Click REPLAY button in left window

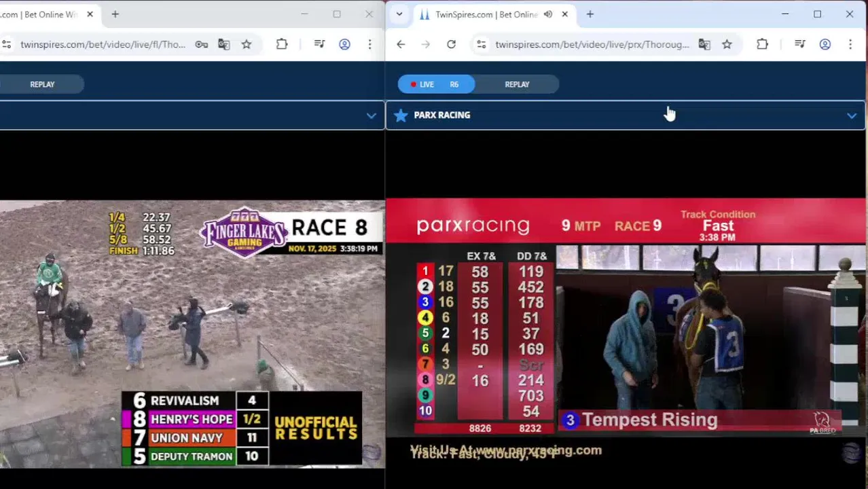(x=42, y=84)
